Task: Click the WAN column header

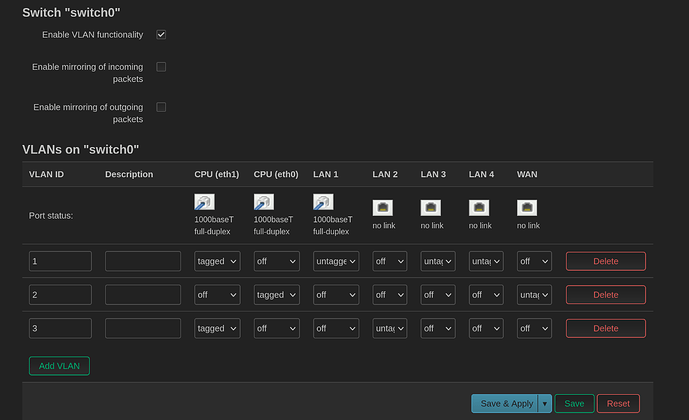Action: coord(527,174)
